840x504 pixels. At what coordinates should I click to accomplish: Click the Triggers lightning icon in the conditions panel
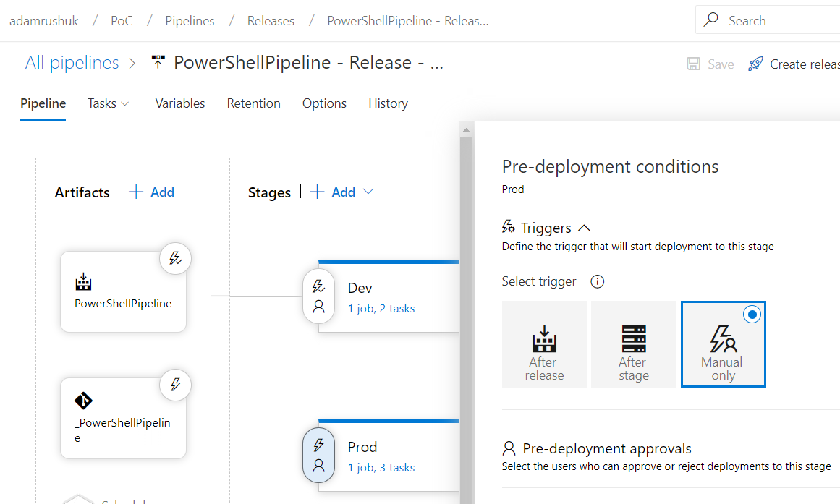pos(507,227)
